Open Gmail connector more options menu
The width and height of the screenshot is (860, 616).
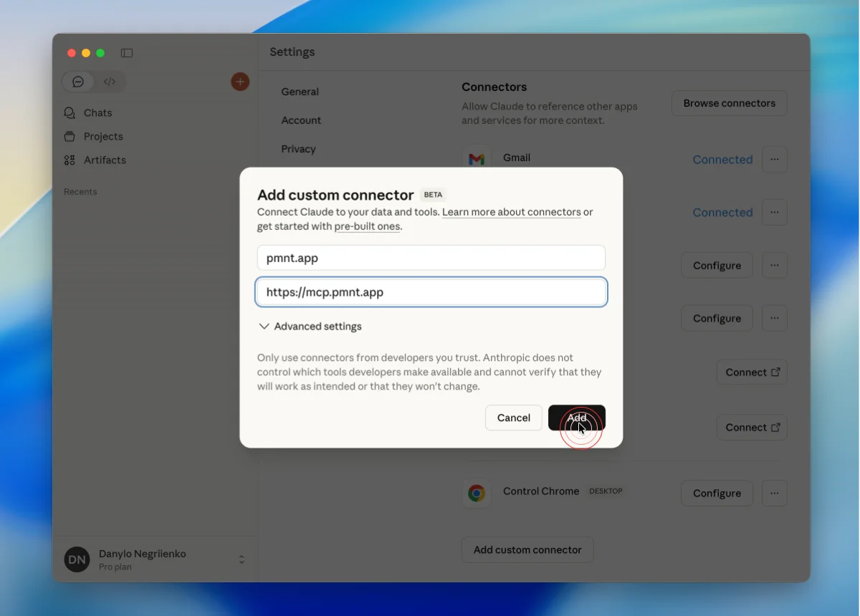[x=774, y=159]
